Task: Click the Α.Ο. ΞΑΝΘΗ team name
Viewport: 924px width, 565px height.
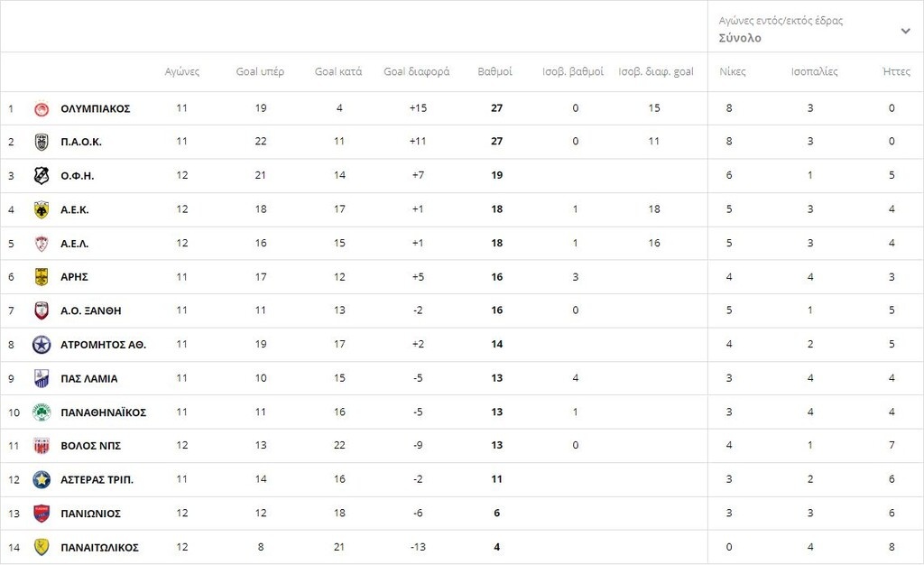Action: 90,310
